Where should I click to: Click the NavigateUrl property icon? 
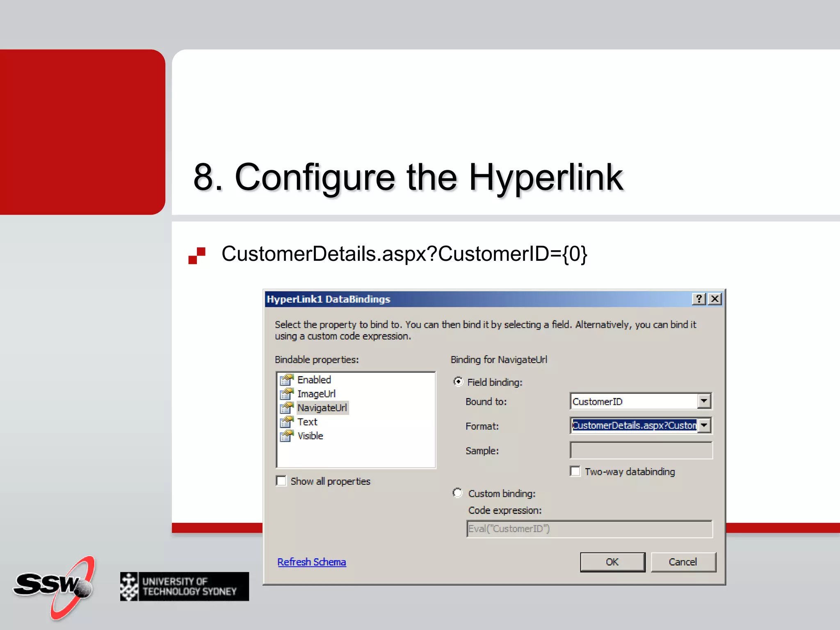[x=287, y=408]
